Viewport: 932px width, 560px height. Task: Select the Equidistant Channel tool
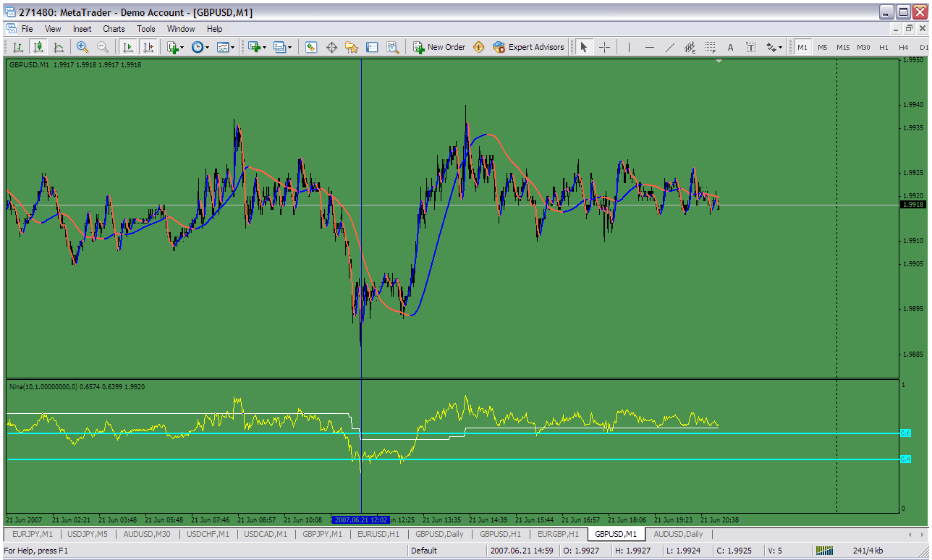tap(690, 47)
